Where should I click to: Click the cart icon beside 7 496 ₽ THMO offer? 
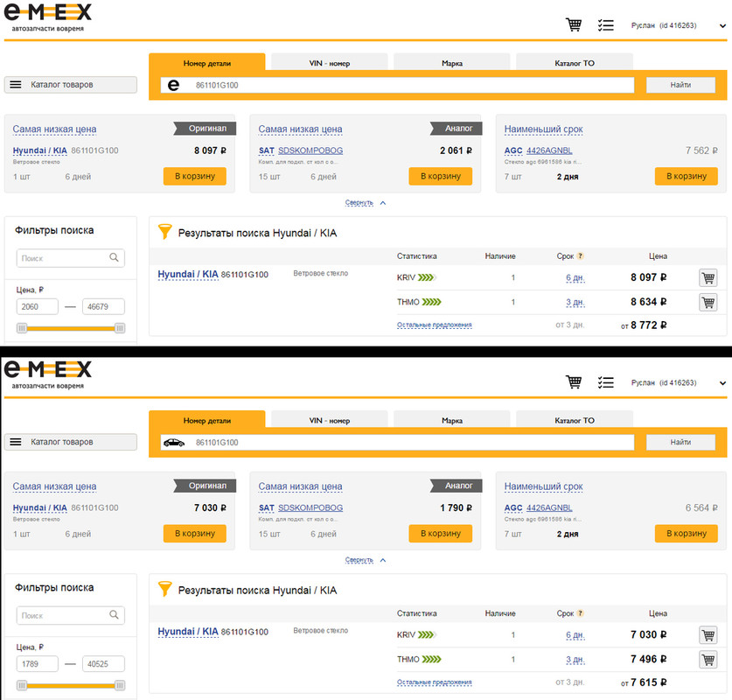click(708, 660)
